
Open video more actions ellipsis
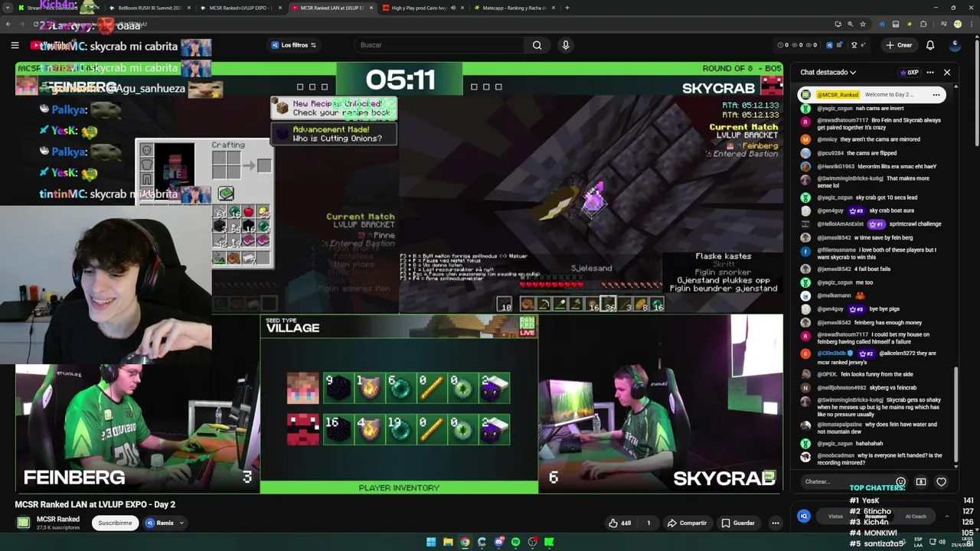coord(775,523)
